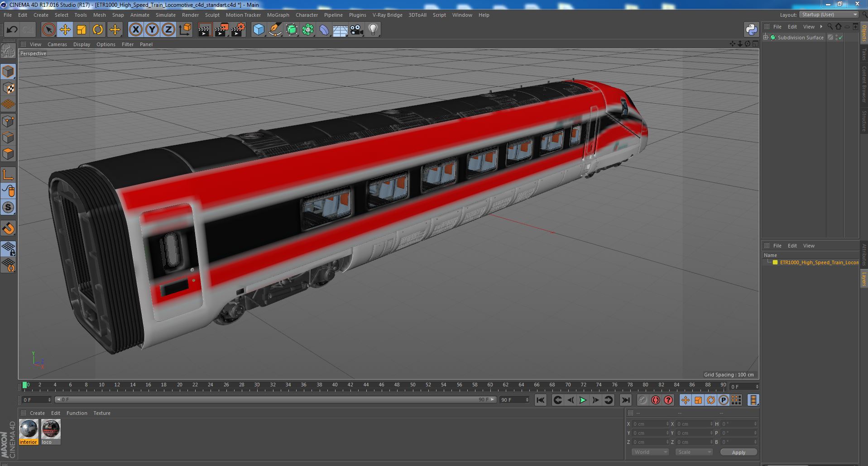Click the X position input field
This screenshot has width=868, height=466.
tap(650, 424)
